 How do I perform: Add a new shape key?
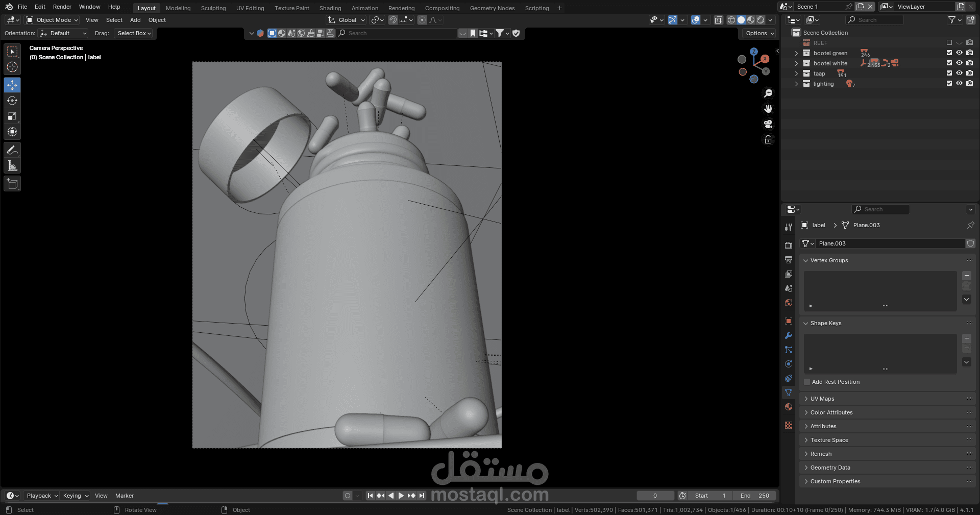[x=967, y=338]
